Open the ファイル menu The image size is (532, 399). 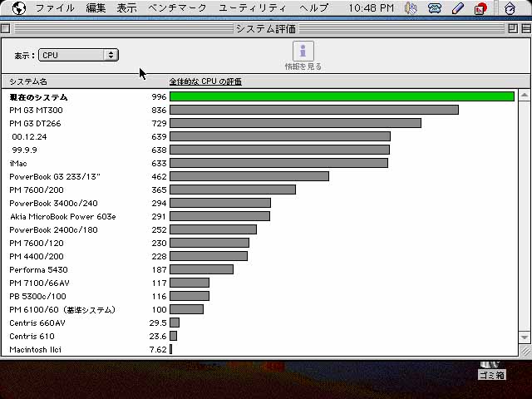click(55, 7)
